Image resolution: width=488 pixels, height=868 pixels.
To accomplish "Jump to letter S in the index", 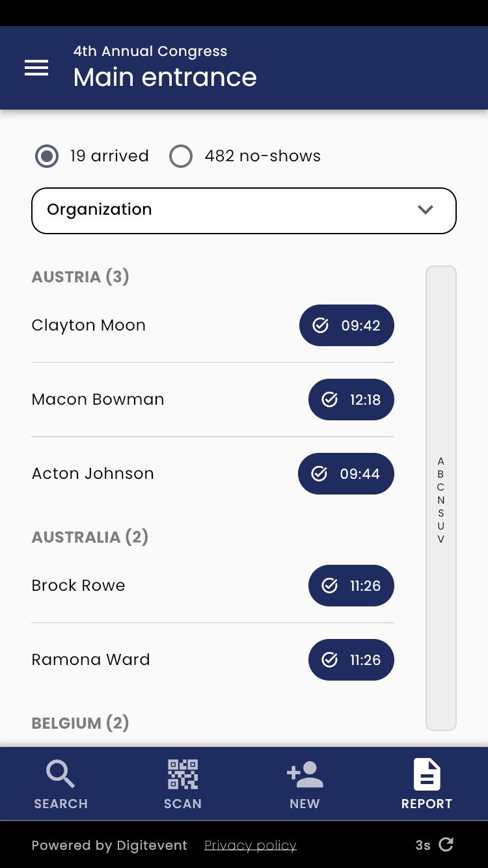I will [x=441, y=513].
